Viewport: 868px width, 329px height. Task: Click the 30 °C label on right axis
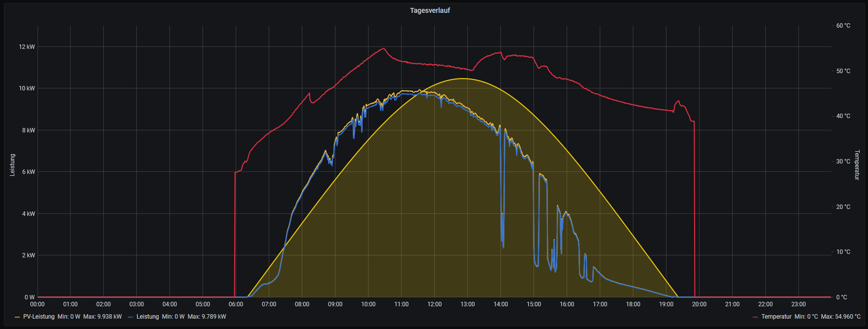point(843,162)
